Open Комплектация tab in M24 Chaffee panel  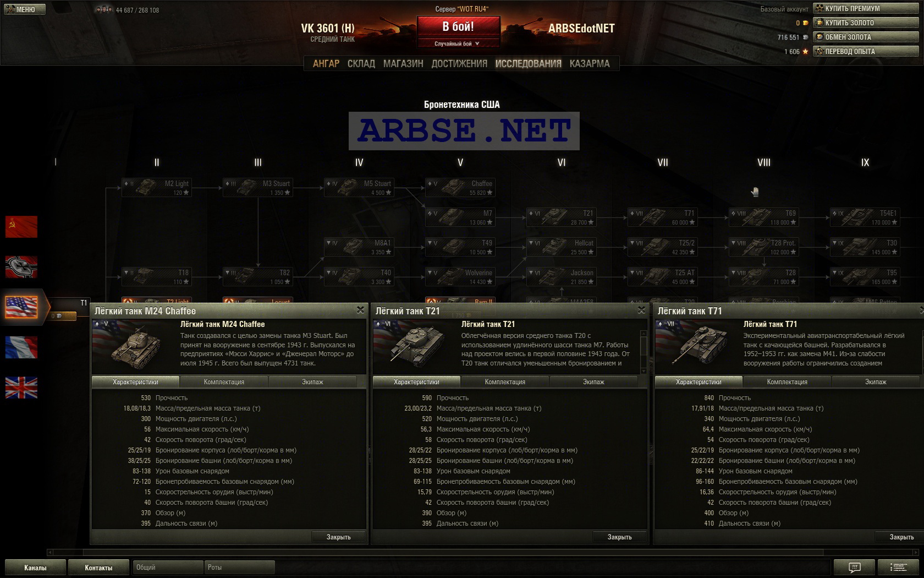click(x=224, y=382)
